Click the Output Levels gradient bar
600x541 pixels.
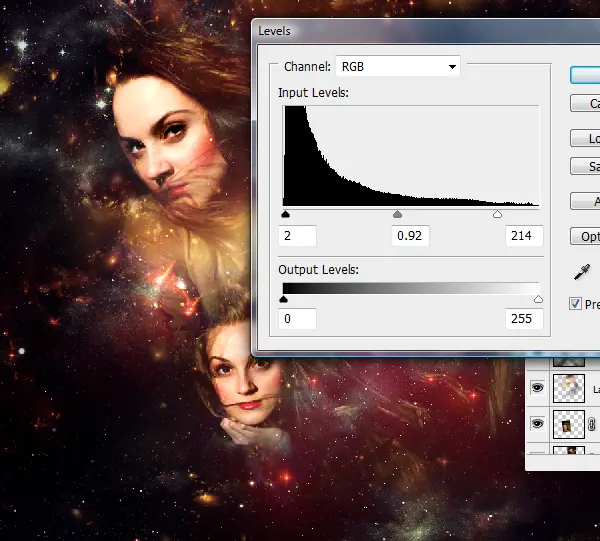point(411,288)
